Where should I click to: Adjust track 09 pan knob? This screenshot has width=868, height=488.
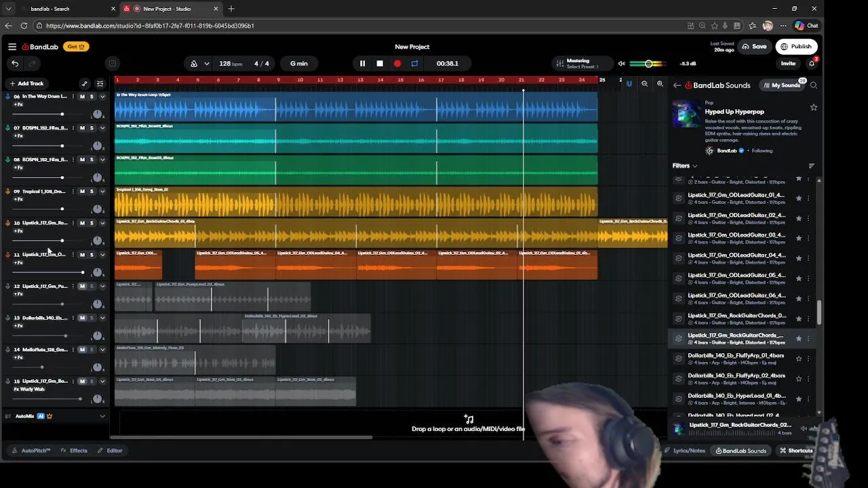pos(98,209)
